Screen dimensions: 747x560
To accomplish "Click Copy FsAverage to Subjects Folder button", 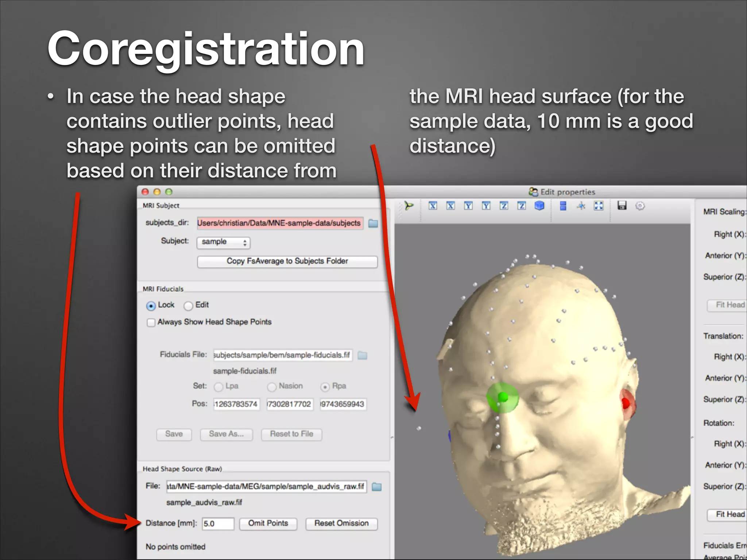I will (287, 261).
